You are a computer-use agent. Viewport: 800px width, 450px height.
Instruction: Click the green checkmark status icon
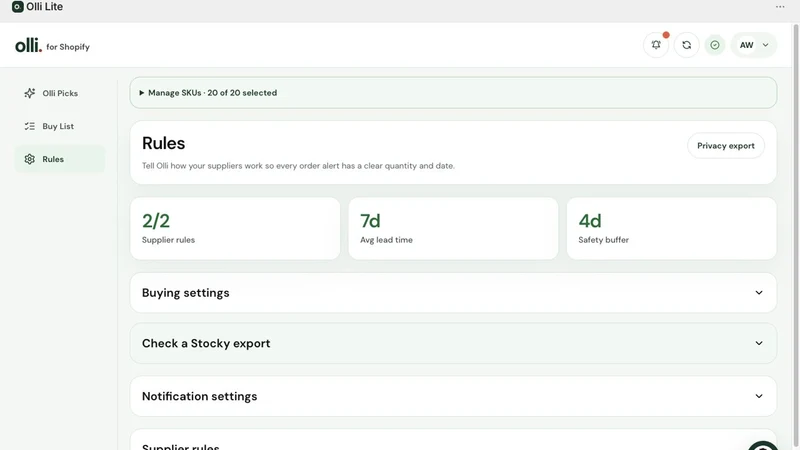[x=715, y=45]
